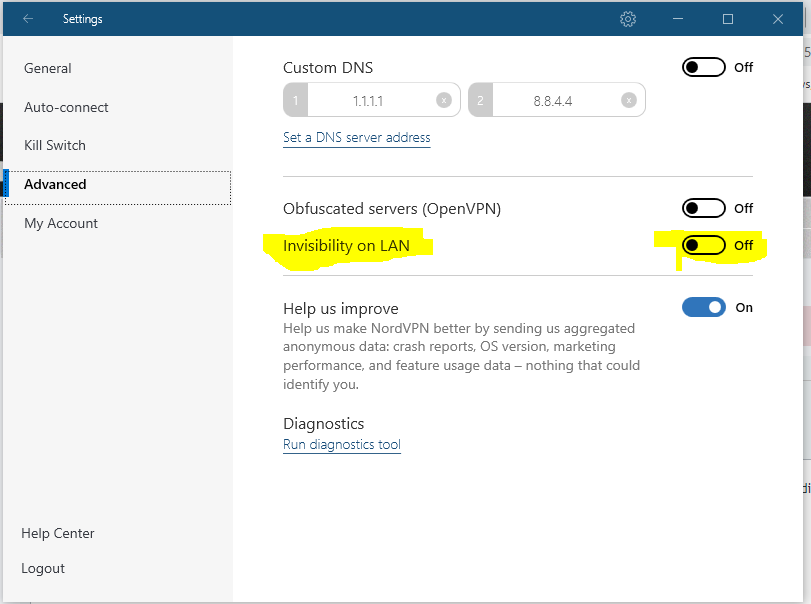The height and width of the screenshot is (604, 811).
Task: Click the Invisibility on LAN label
Action: click(x=346, y=246)
